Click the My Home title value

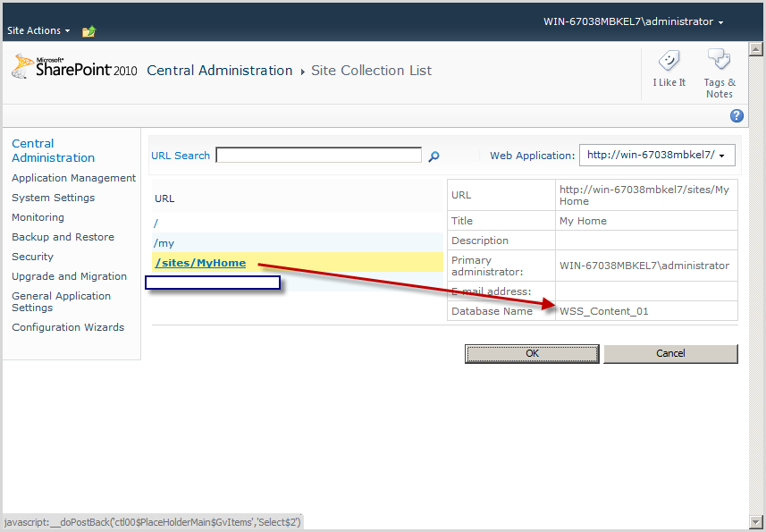583,221
